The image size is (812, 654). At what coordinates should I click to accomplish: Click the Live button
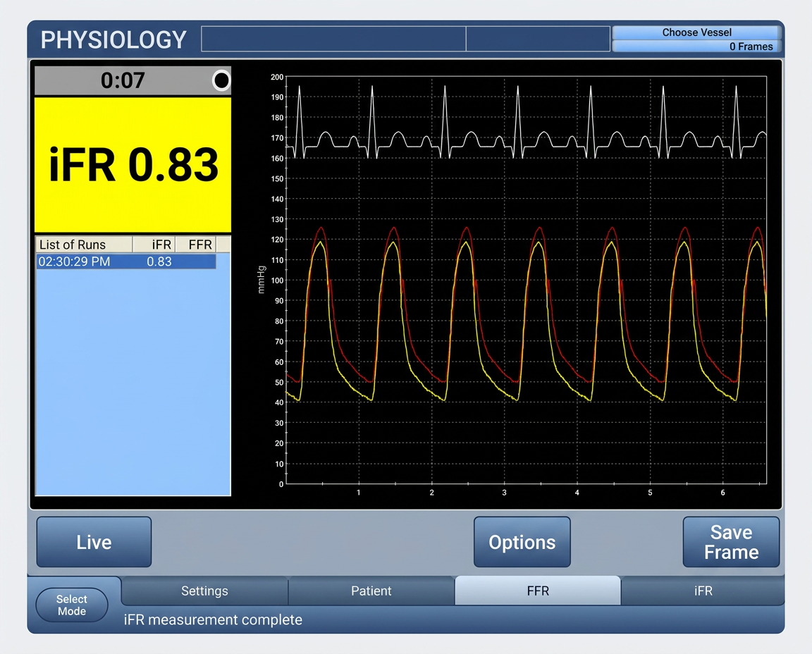point(94,542)
